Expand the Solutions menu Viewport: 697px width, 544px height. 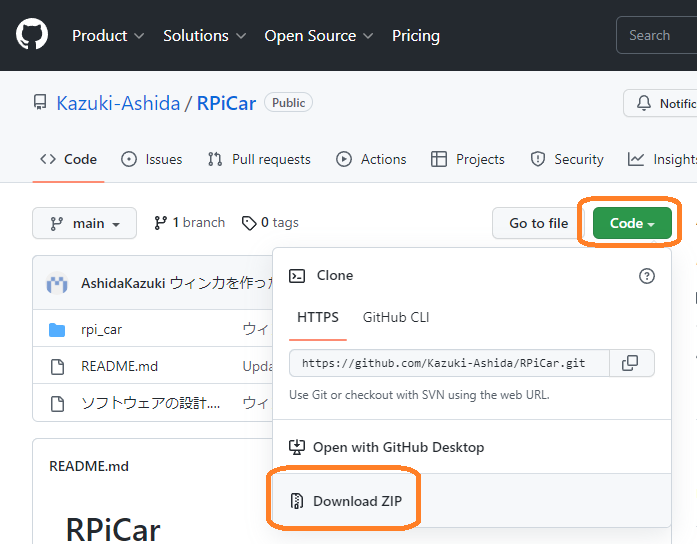click(204, 36)
